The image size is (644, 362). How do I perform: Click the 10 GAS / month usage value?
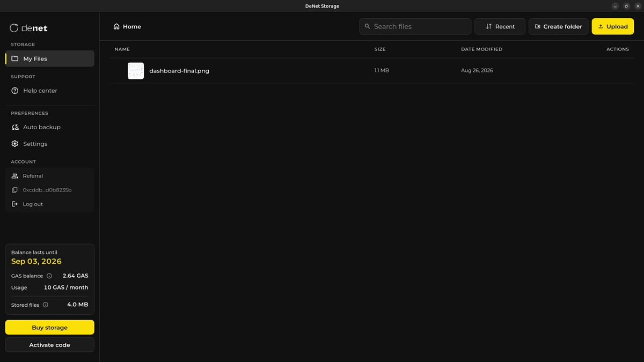66,287
